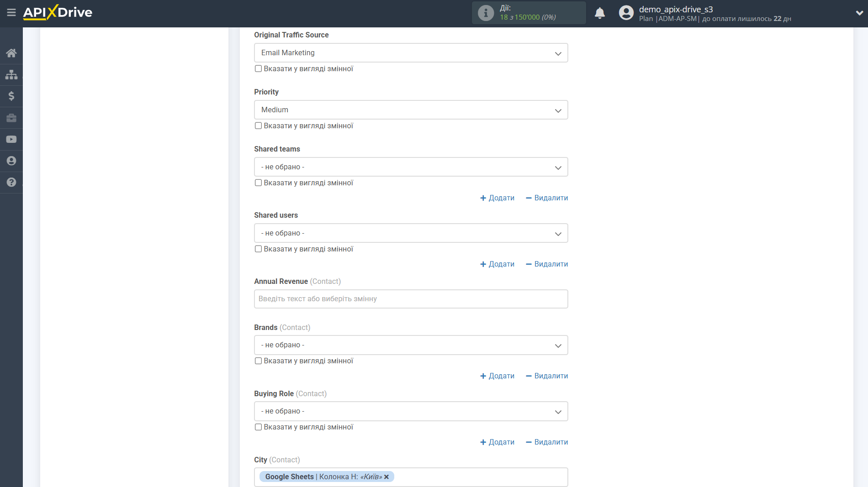868x487 pixels.
Task: Click Додати under Brands
Action: (497, 376)
